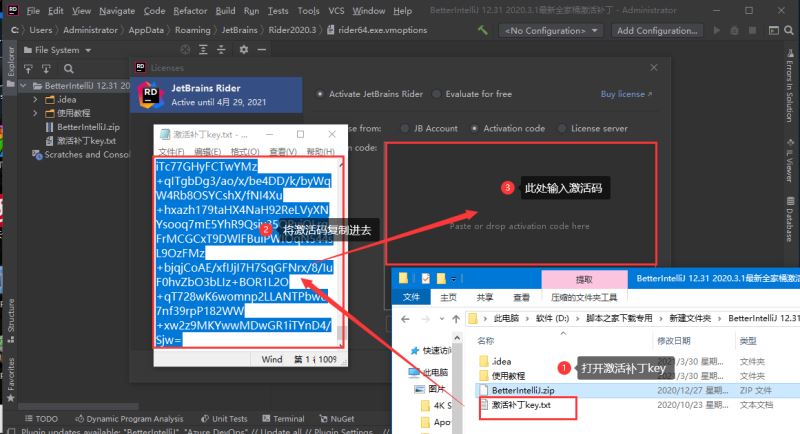Open the Database side panel
The image size is (800, 434).
pyautogui.click(x=790, y=218)
